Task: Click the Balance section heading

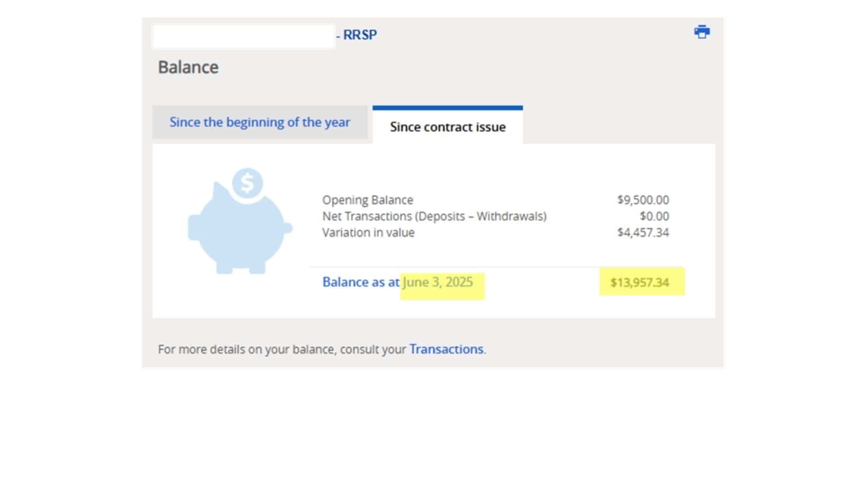Action: point(188,67)
